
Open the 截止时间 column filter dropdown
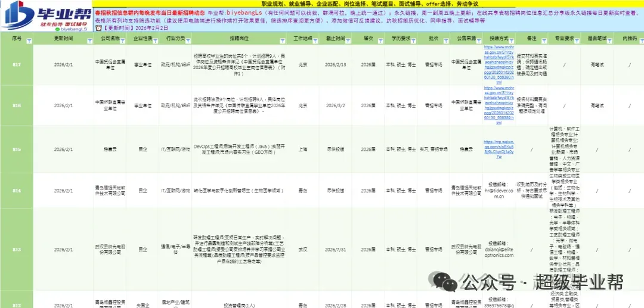pos(348,41)
